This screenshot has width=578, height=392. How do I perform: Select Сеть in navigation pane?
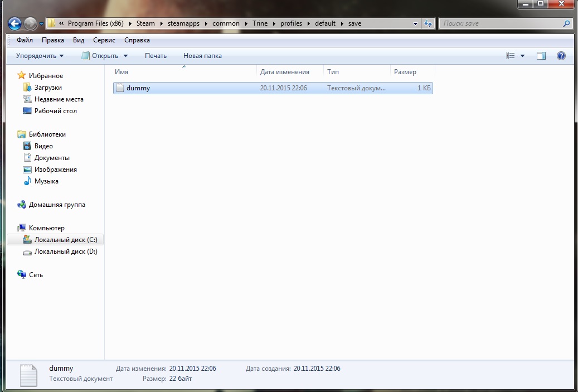click(36, 275)
